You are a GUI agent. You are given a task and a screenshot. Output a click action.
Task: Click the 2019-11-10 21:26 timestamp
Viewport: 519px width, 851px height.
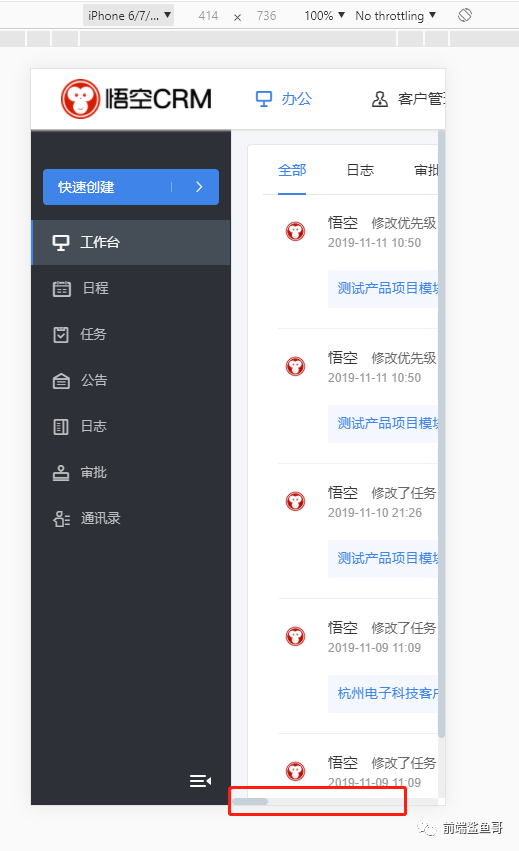(x=375, y=512)
